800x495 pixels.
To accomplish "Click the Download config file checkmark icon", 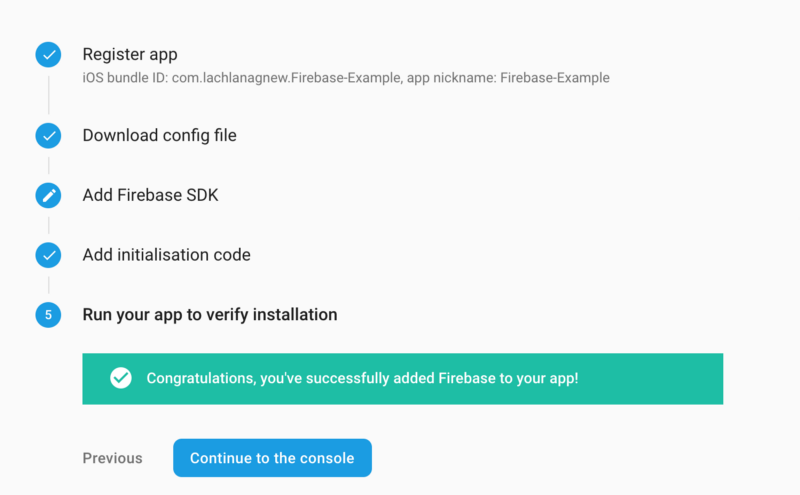I will (x=48, y=136).
